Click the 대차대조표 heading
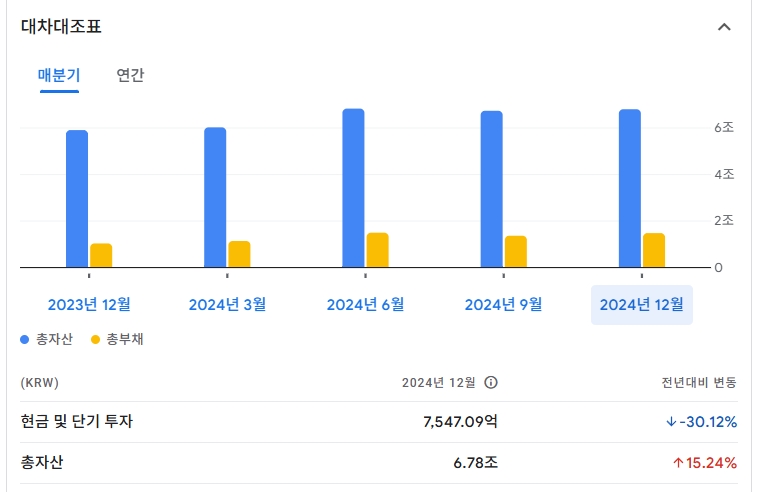The image size is (769, 492). point(61,26)
